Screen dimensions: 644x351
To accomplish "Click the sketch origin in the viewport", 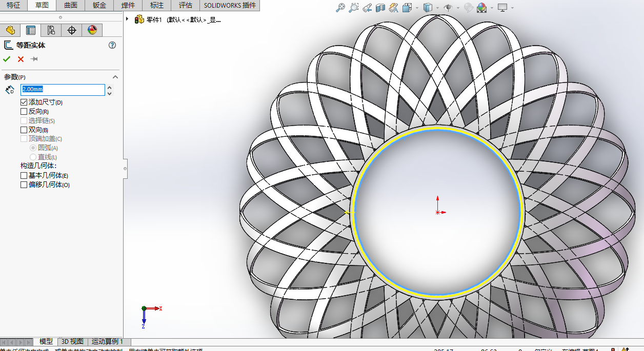I will point(437,212).
